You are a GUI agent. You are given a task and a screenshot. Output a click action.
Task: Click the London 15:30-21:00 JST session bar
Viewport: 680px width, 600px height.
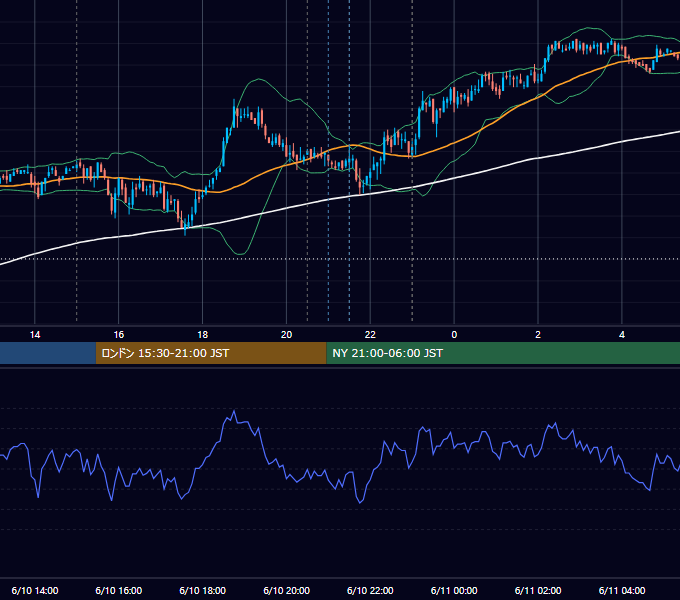click(x=211, y=353)
